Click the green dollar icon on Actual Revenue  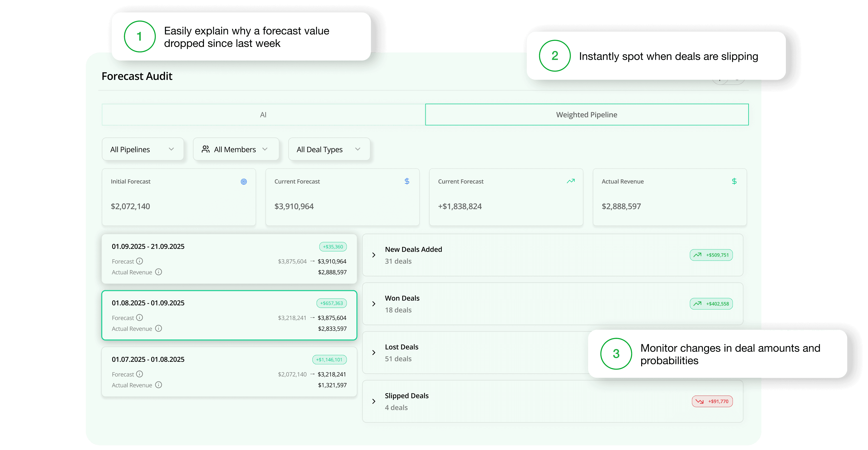734,181
